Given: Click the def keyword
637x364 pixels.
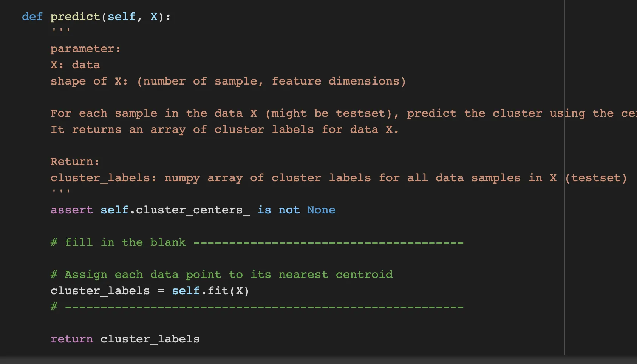Looking at the screenshot, I should pos(32,17).
